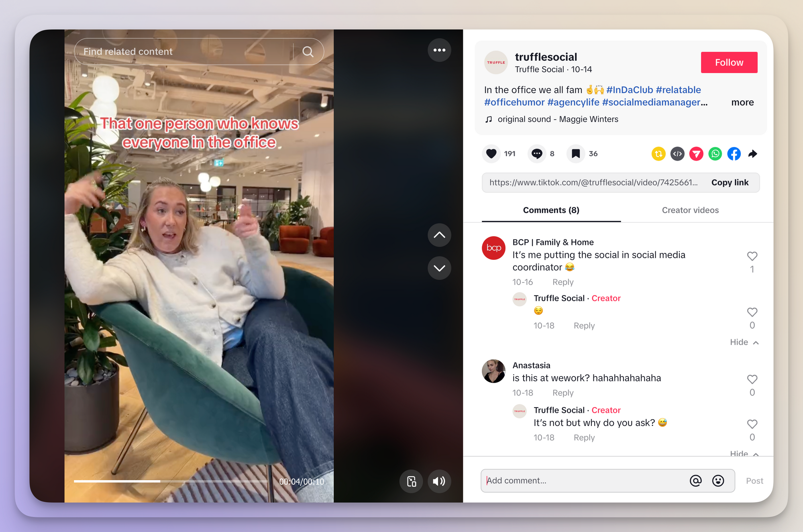Switch to the Creator videos tab
The height and width of the screenshot is (532, 803).
pyautogui.click(x=690, y=210)
